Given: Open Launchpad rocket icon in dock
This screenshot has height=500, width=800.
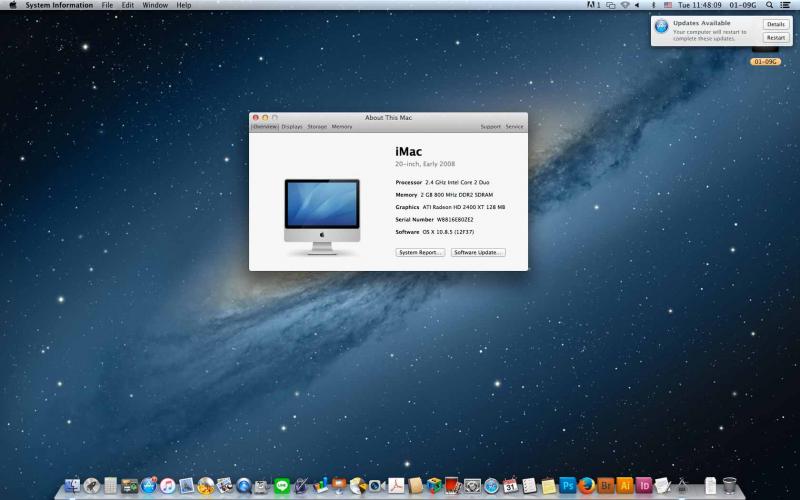Looking at the screenshot, I should click(x=92, y=486).
